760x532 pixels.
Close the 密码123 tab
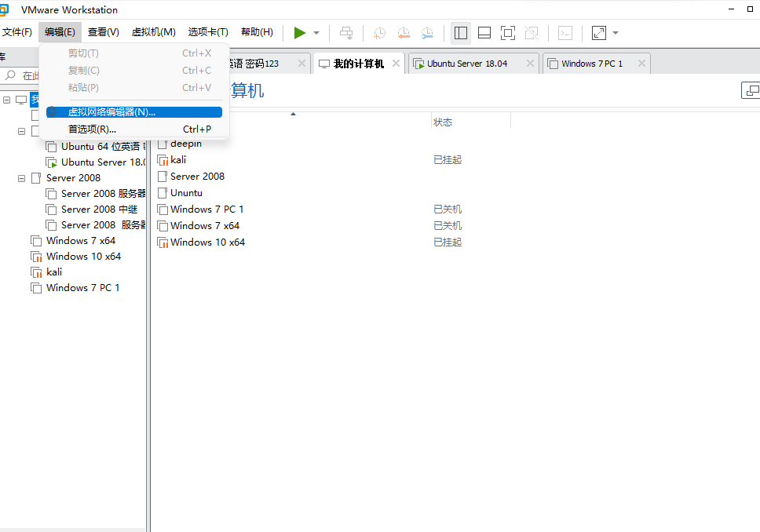pyautogui.click(x=301, y=64)
